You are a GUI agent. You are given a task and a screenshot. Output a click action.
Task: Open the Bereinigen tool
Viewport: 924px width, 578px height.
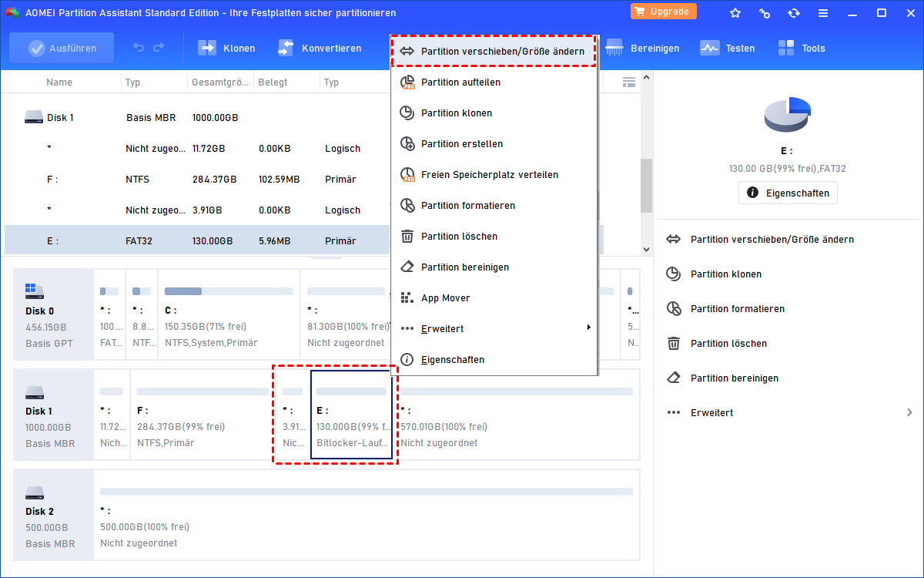[x=642, y=48]
